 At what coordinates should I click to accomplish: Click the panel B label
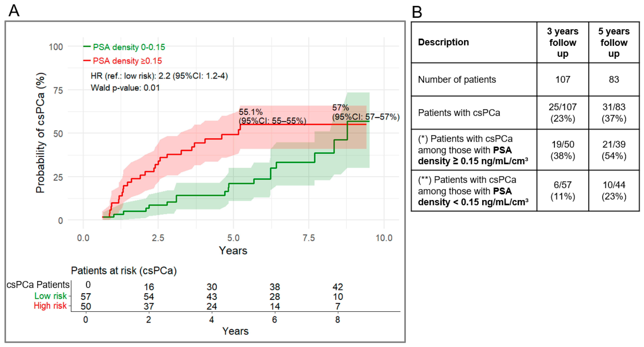click(417, 12)
